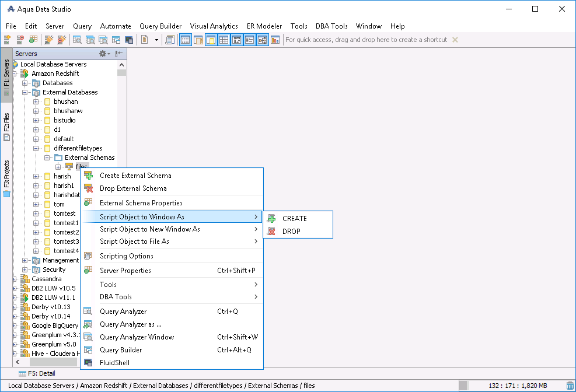The height and width of the screenshot is (392, 576).
Task: Click the Query Analyzer icon in the context menu
Action: click(x=88, y=311)
